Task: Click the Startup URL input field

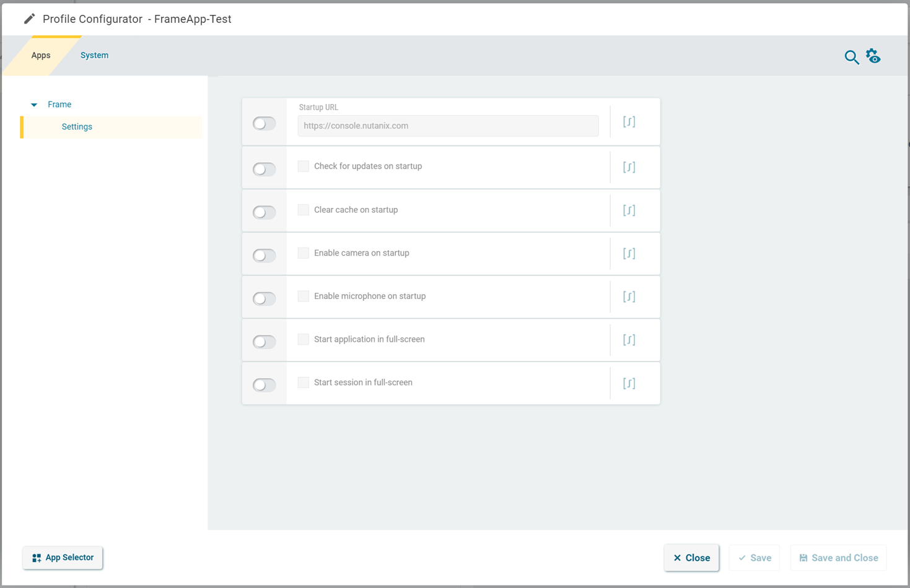Action: point(449,126)
